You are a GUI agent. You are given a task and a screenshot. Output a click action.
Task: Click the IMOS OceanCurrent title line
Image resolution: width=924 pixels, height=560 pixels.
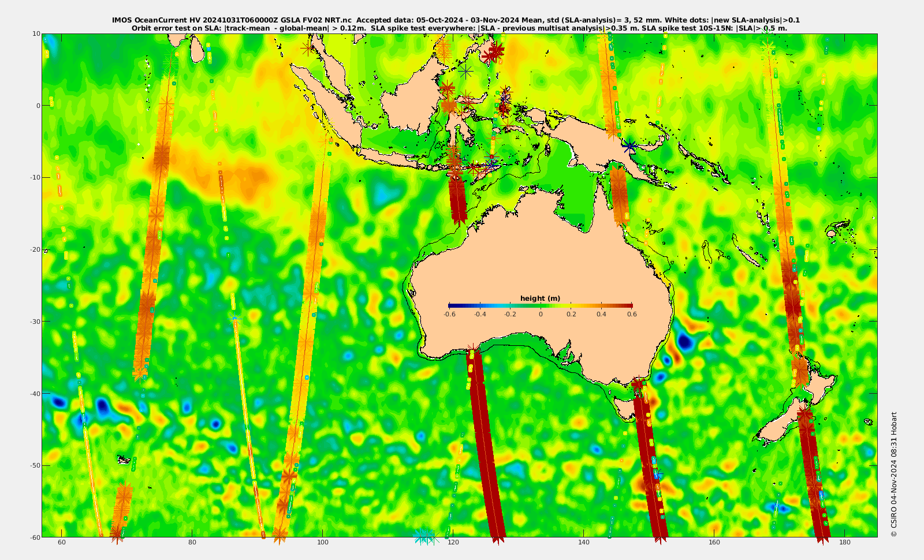[x=456, y=20]
